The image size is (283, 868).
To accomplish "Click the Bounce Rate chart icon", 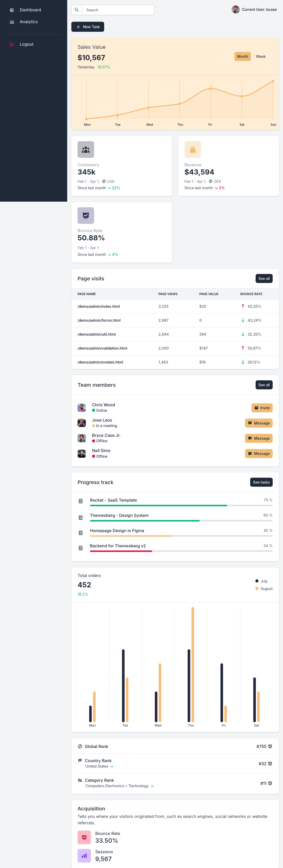I will (86, 216).
